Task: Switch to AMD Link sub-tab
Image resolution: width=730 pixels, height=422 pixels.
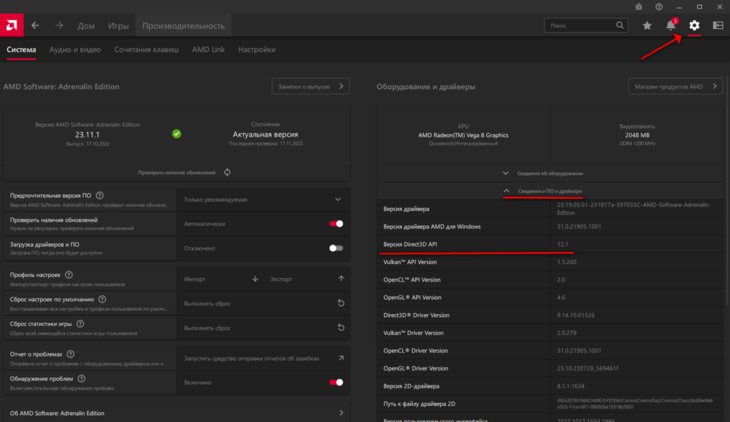Action: pos(208,49)
